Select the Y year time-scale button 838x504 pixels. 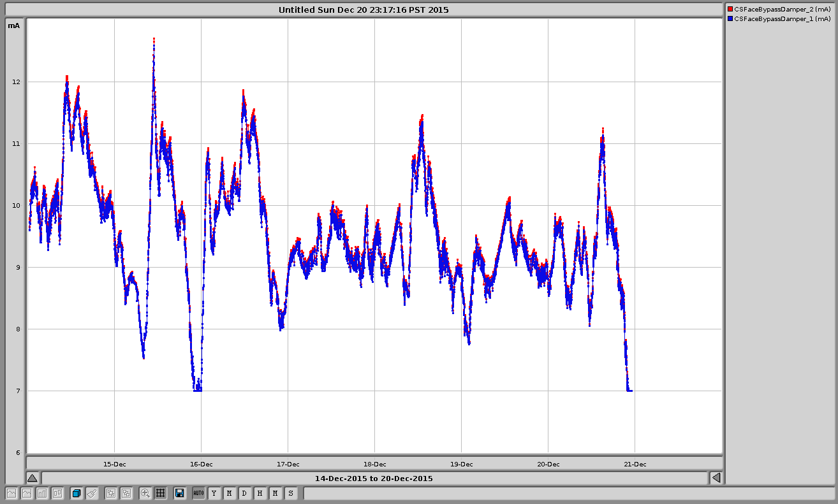[x=214, y=493]
